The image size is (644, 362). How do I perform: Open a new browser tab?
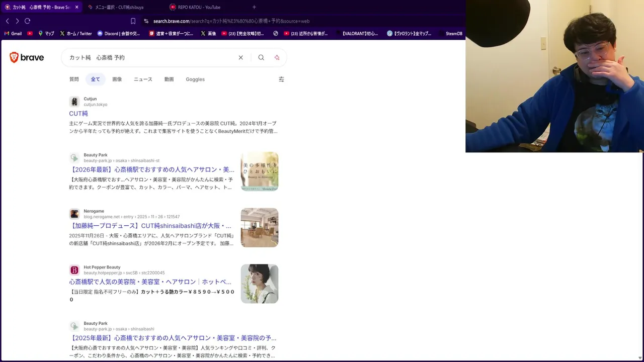pyautogui.click(x=254, y=7)
